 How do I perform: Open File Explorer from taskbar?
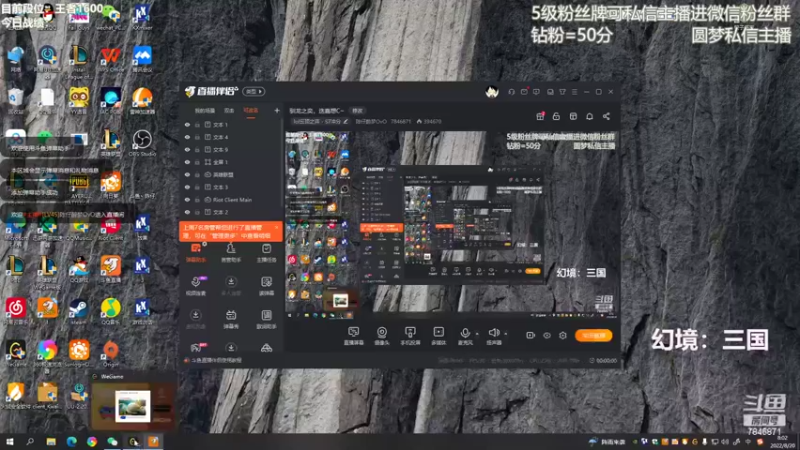pyautogui.click(x=51, y=441)
